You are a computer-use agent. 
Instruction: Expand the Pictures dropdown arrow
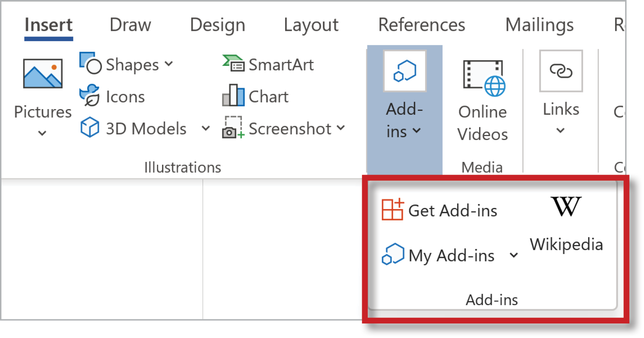(42, 134)
